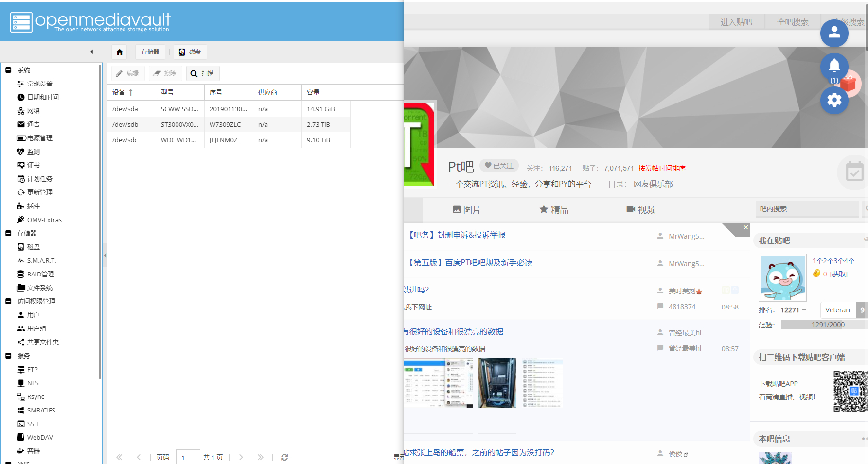Go to next page in pager
This screenshot has width=868, height=464.
241,457
